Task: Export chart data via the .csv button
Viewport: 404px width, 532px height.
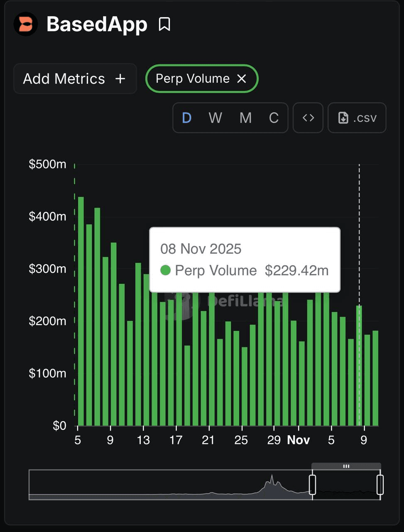Action: coord(357,118)
